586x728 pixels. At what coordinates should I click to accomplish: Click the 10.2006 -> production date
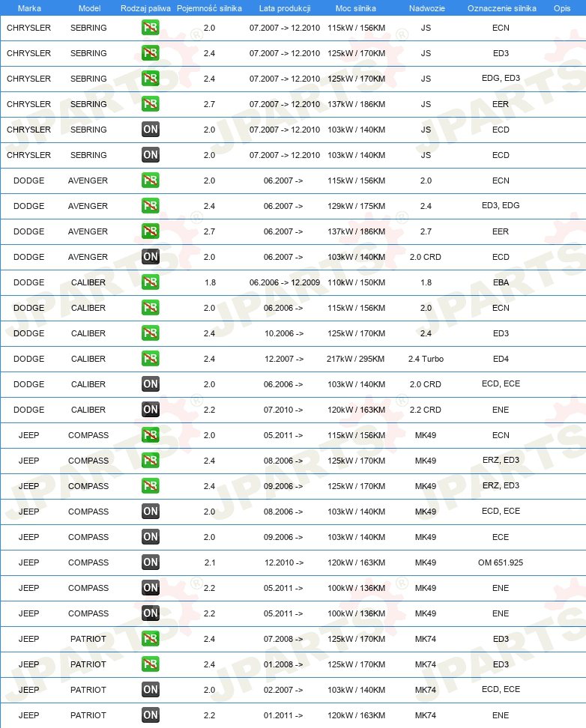[284, 333]
